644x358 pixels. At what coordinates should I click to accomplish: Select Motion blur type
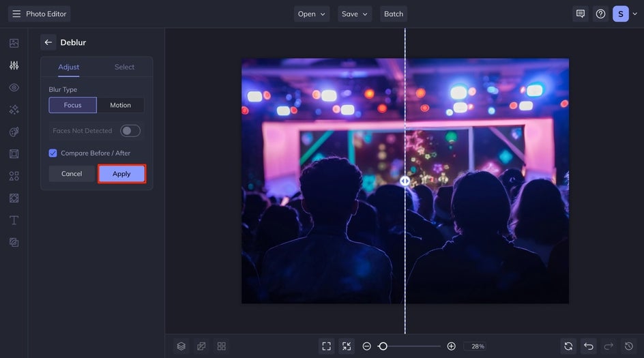[120, 105]
